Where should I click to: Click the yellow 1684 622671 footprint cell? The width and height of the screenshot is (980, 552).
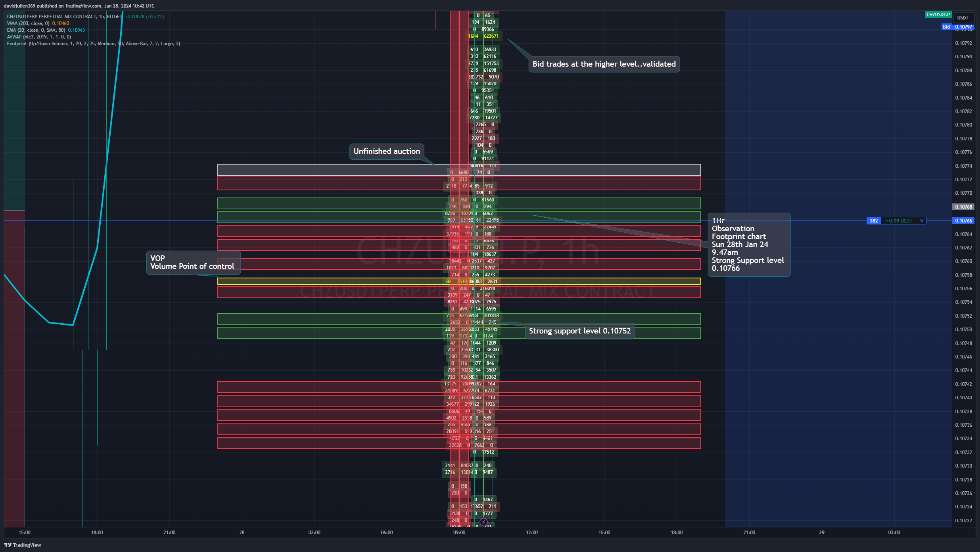point(483,36)
